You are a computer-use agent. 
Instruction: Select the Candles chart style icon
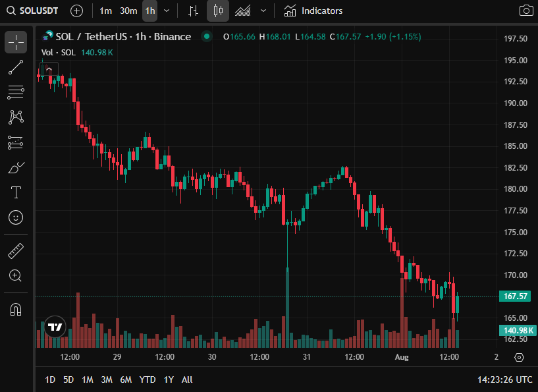tap(218, 11)
